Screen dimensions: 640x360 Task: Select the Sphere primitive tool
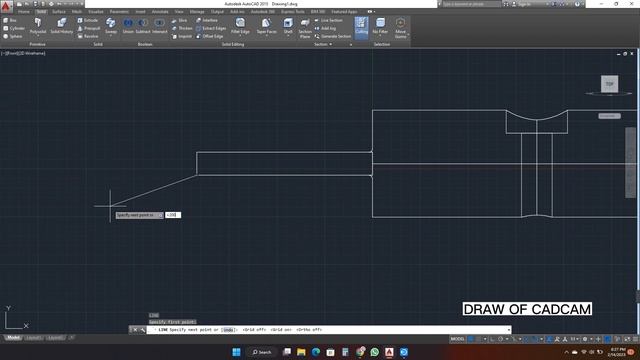tap(13, 36)
